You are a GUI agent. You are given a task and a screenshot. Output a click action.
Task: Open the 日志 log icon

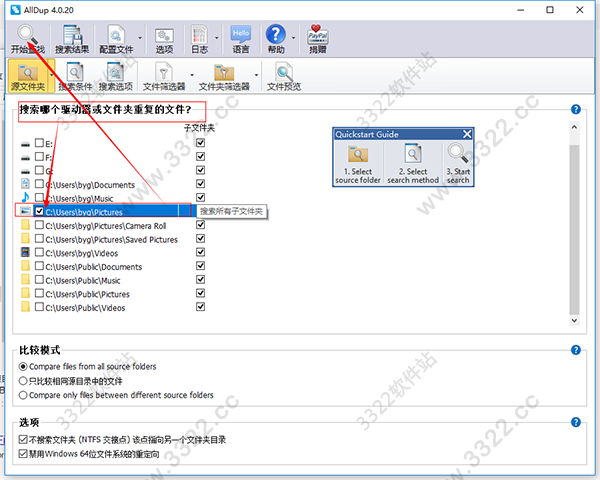[x=199, y=38]
